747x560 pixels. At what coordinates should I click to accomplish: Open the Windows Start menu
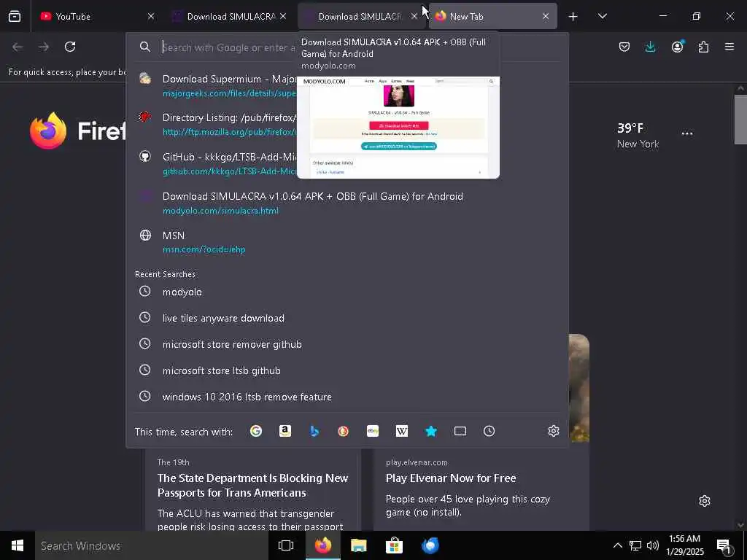point(18,545)
